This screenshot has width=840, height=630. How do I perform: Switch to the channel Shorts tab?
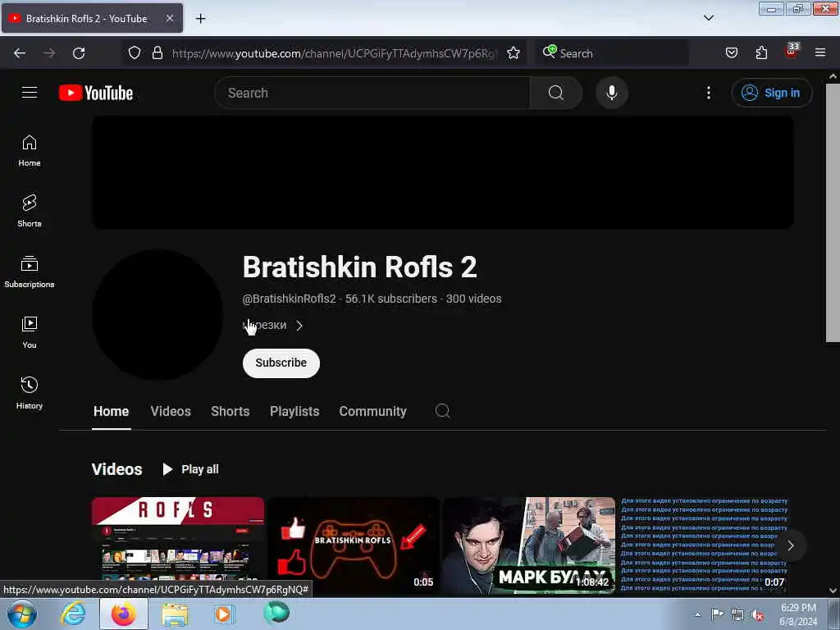click(x=230, y=411)
